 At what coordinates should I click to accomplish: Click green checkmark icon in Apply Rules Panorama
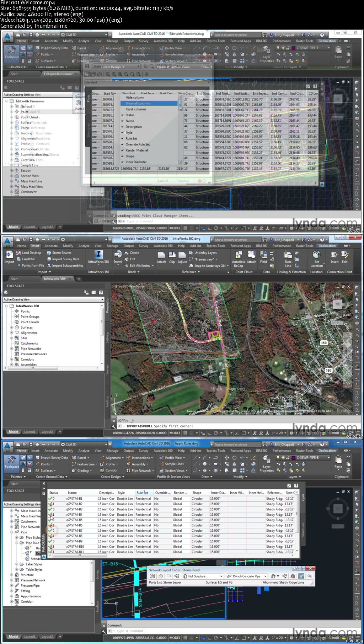click(289, 485)
